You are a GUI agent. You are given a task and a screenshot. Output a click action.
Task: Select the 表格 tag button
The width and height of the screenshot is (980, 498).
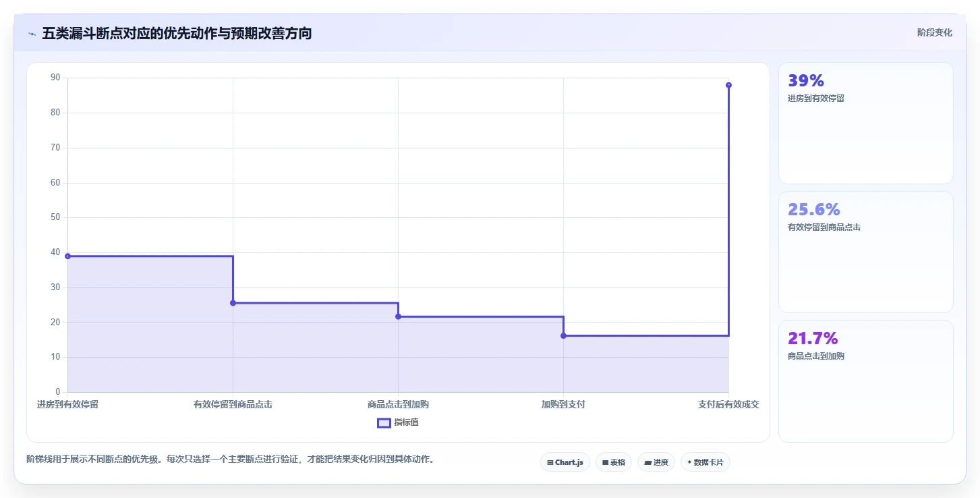pyautogui.click(x=614, y=462)
